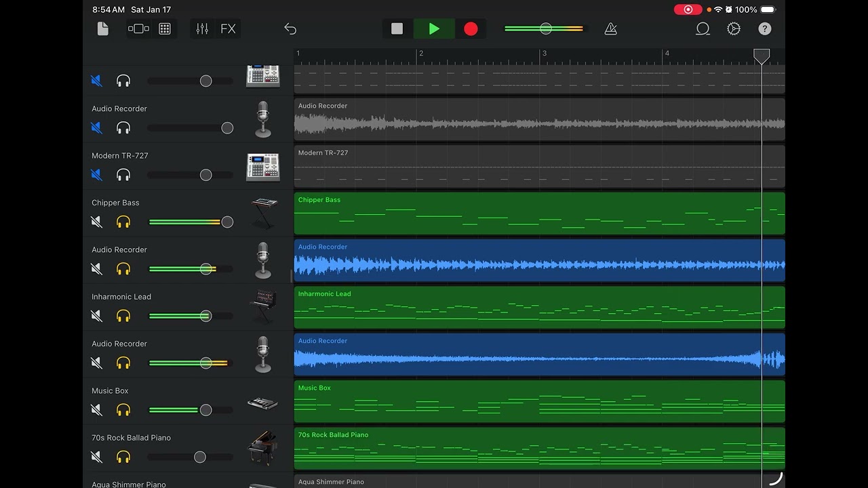Tap the playhead marker on the ruler
The height and width of the screenshot is (488, 868).
(762, 56)
